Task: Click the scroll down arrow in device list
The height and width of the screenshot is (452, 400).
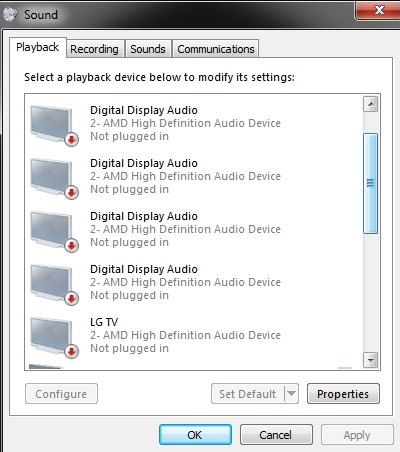Action: pyautogui.click(x=370, y=360)
